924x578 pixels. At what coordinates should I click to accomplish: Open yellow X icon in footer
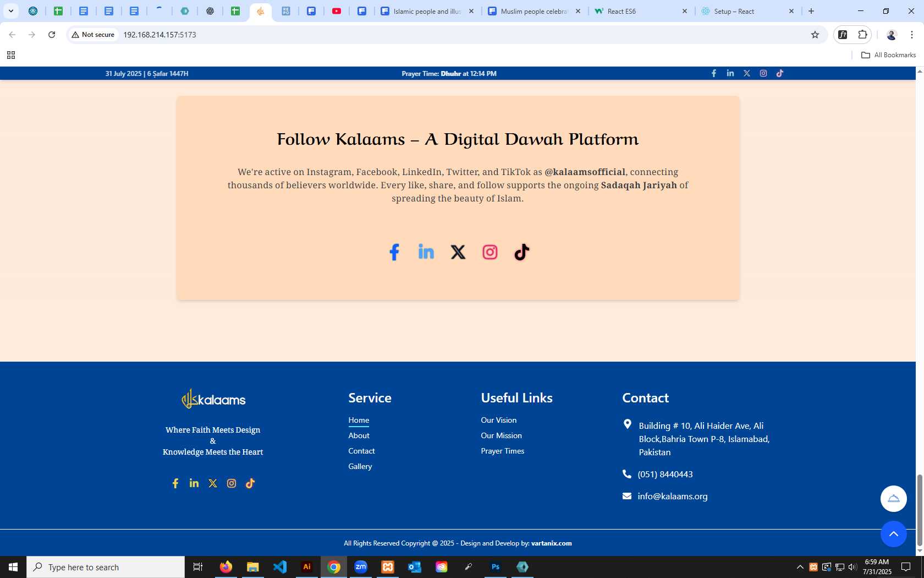pos(213,483)
